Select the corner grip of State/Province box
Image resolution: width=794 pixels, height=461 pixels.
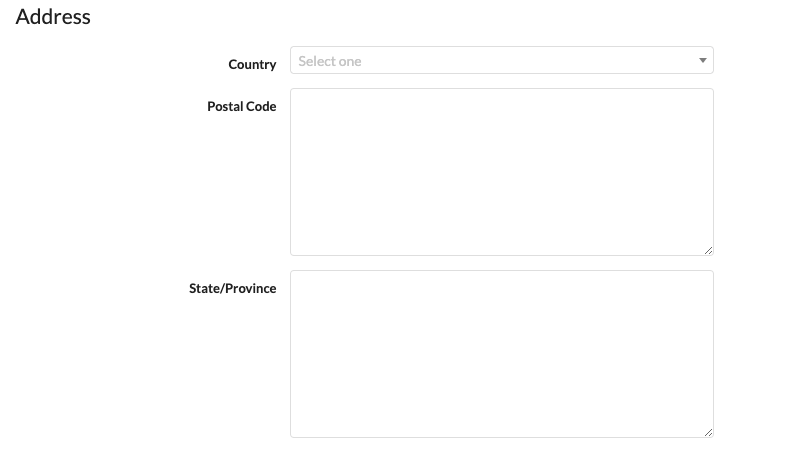point(708,432)
